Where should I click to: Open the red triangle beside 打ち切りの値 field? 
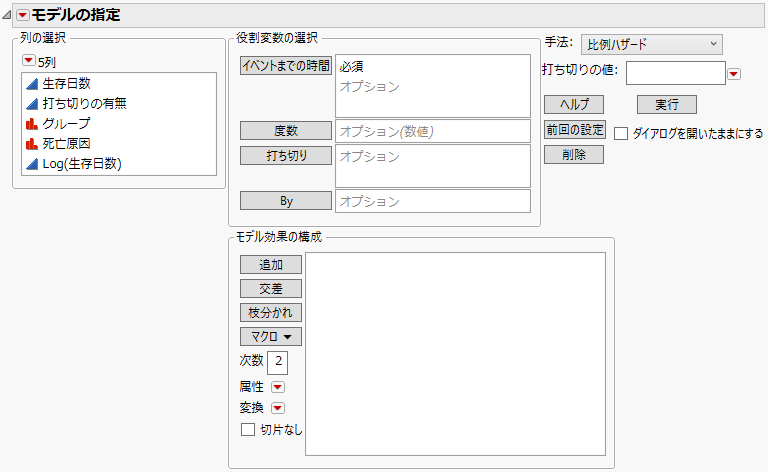733,73
